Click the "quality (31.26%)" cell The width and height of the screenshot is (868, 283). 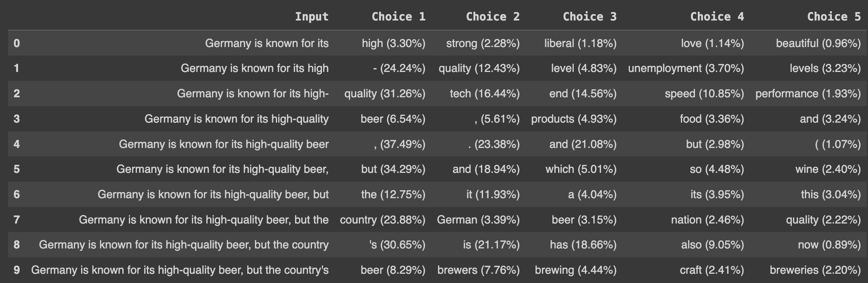[385, 94]
